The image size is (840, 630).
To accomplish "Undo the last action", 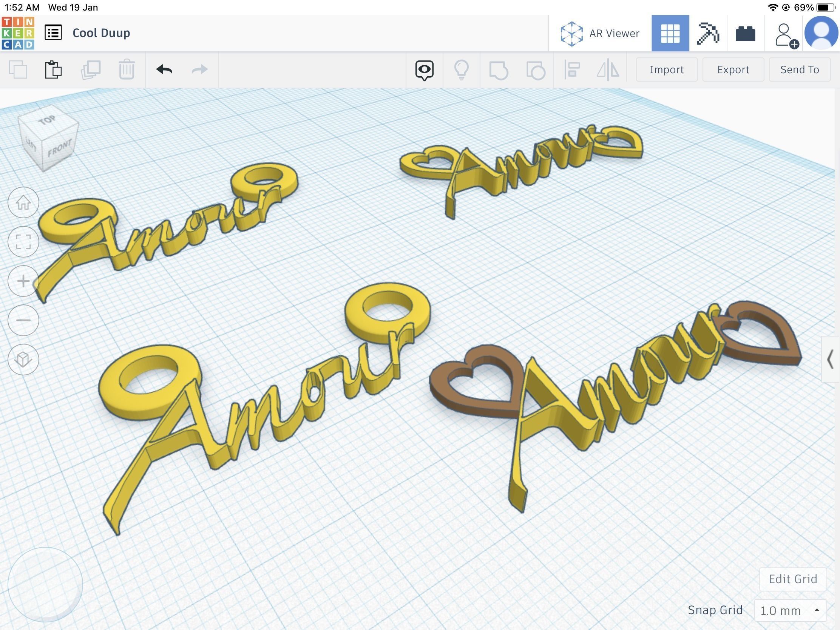I will tap(164, 69).
